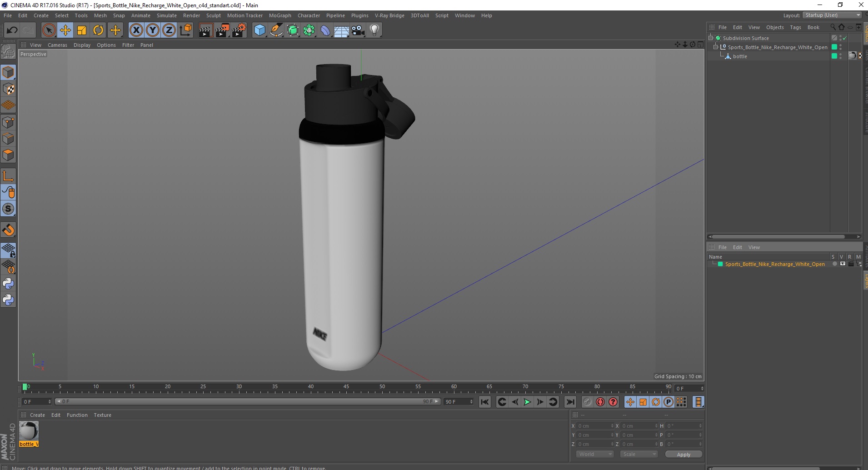Select the Live Selection tool
Screen dimensions: 868x470
[x=49, y=30]
